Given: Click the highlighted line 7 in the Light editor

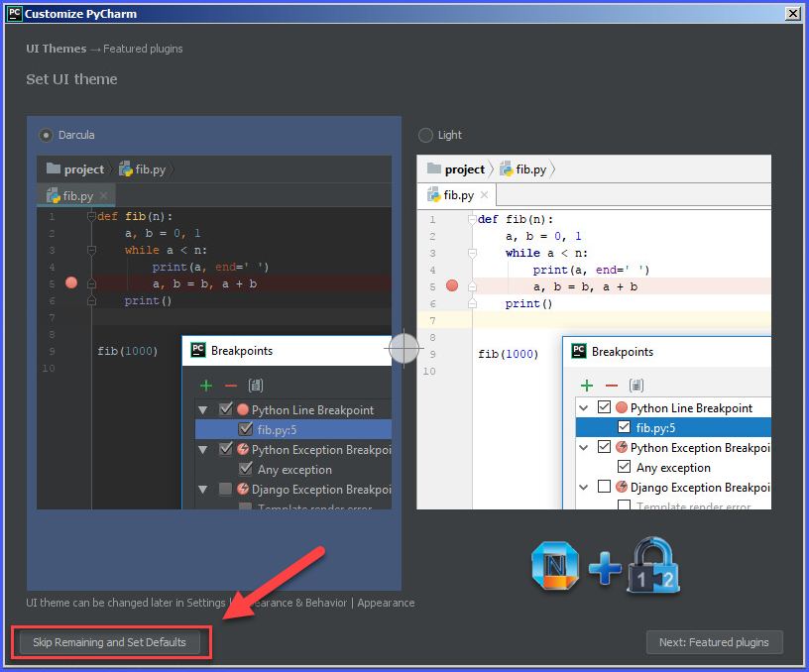Looking at the screenshot, I should (622, 320).
